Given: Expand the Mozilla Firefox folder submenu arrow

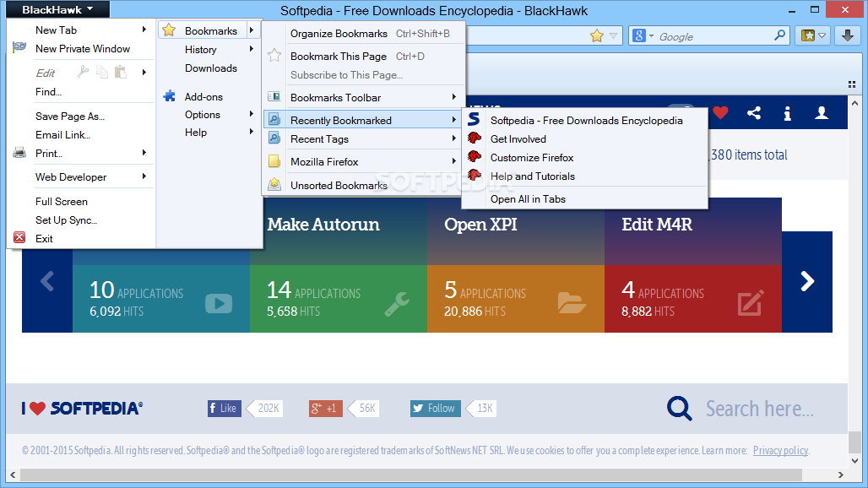Looking at the screenshot, I should (x=454, y=161).
